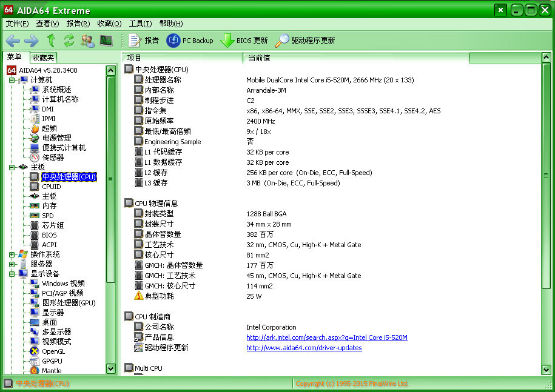Open the GPGPU tree item
The image size is (555, 392).
(x=46, y=361)
